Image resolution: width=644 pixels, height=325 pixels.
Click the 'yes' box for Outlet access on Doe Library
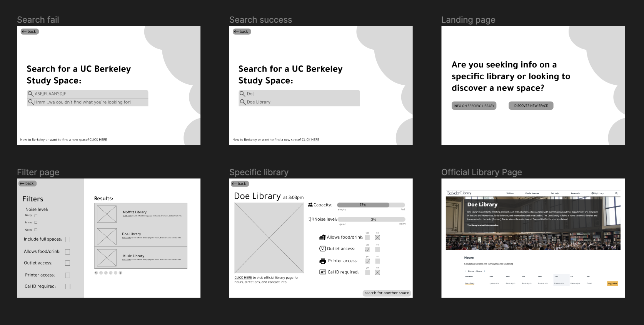coord(367,250)
